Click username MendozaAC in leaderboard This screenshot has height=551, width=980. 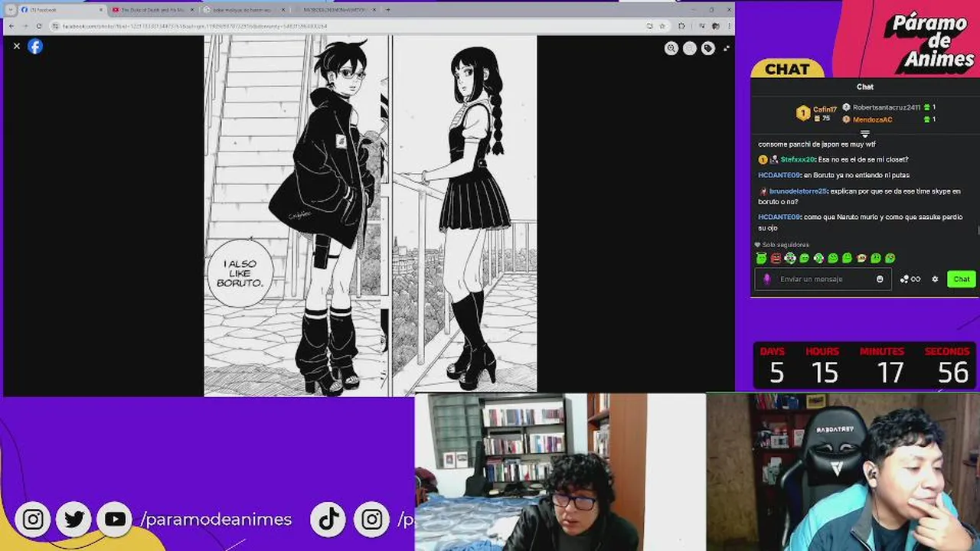(x=872, y=120)
